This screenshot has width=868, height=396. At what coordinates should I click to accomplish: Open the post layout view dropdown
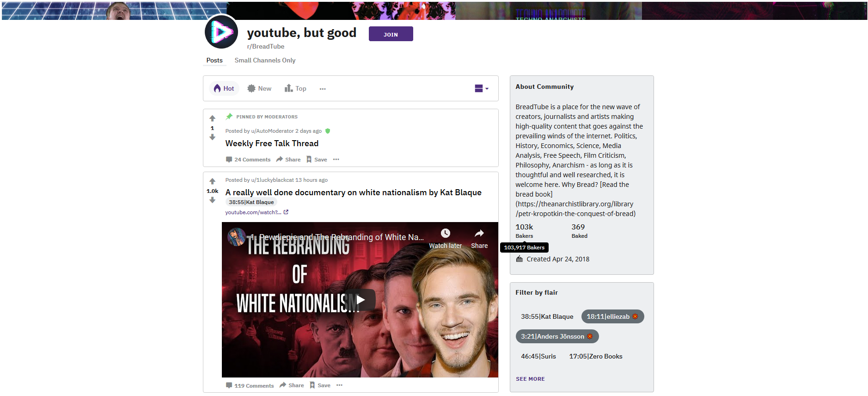[482, 88]
